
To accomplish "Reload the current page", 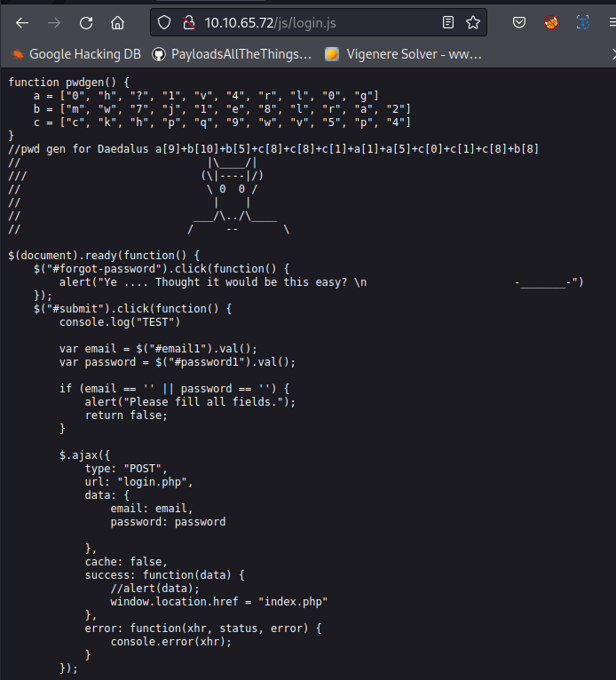I will pos(86,22).
